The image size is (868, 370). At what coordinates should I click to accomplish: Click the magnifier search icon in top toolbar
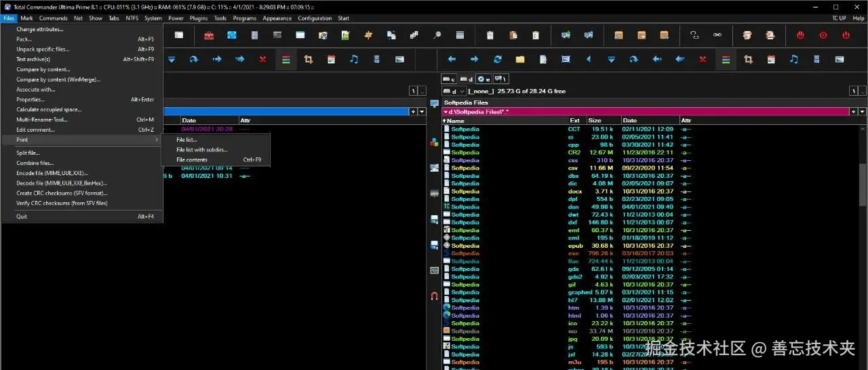(437, 35)
